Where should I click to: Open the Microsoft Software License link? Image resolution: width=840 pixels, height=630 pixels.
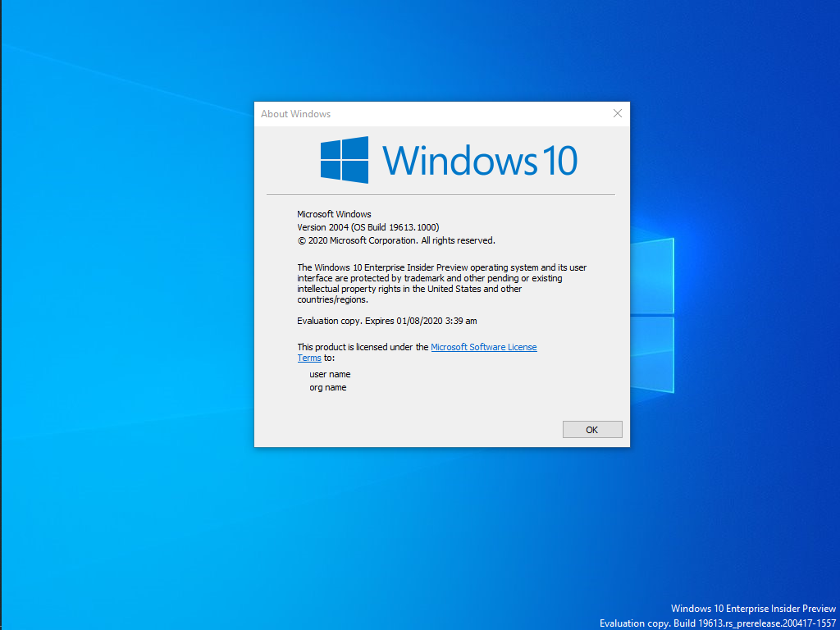point(483,347)
